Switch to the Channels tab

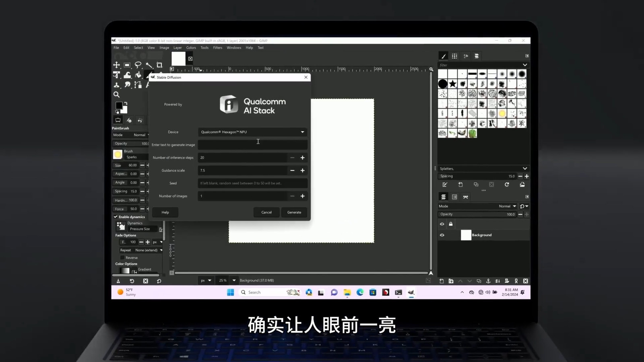(x=454, y=197)
